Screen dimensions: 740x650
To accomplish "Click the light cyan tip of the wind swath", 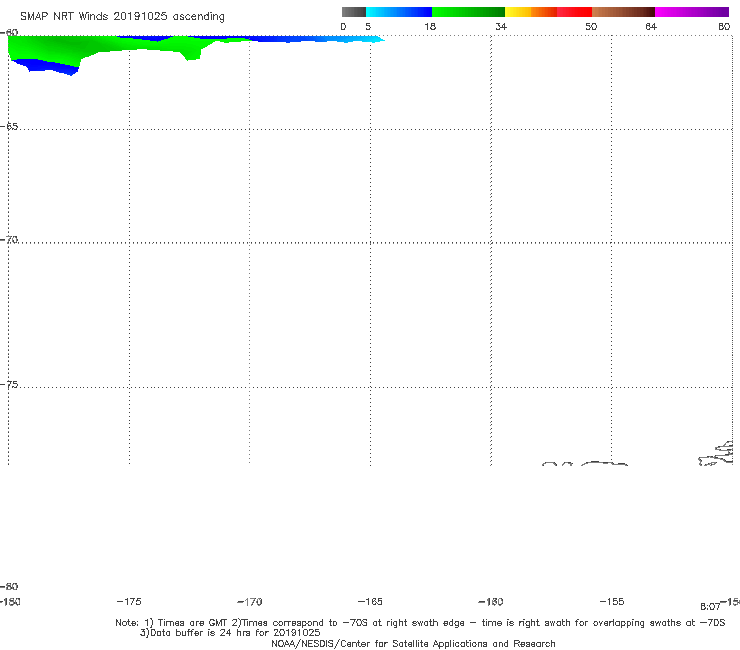I will tap(373, 39).
